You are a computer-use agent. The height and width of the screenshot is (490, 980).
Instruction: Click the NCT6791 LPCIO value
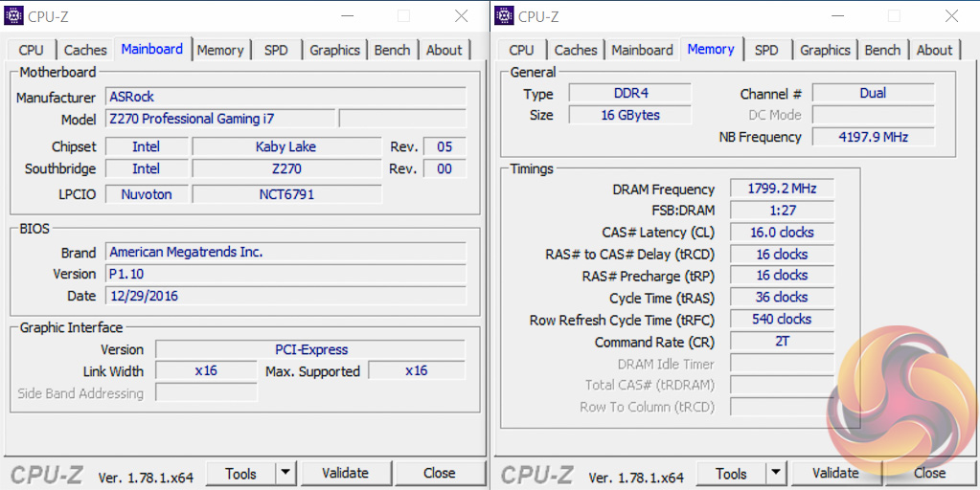(x=286, y=194)
